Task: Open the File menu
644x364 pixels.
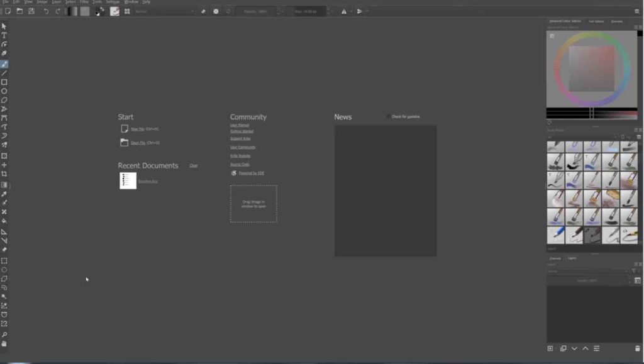Action: [6, 2]
